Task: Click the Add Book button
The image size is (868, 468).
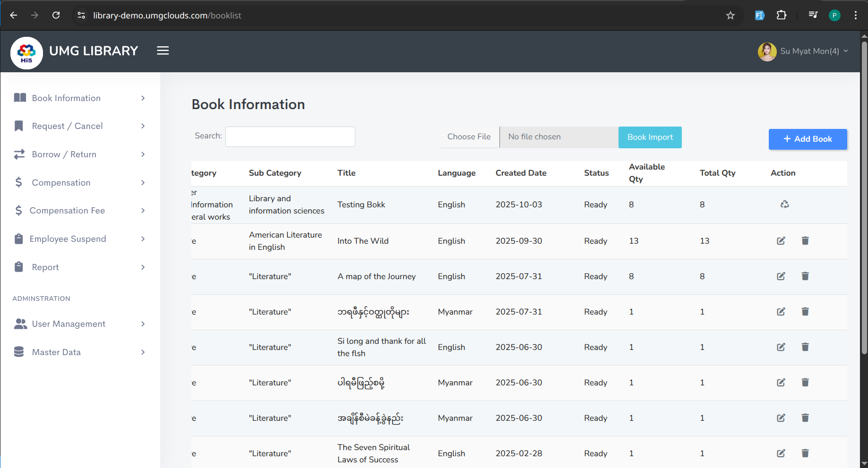Action: (x=808, y=139)
